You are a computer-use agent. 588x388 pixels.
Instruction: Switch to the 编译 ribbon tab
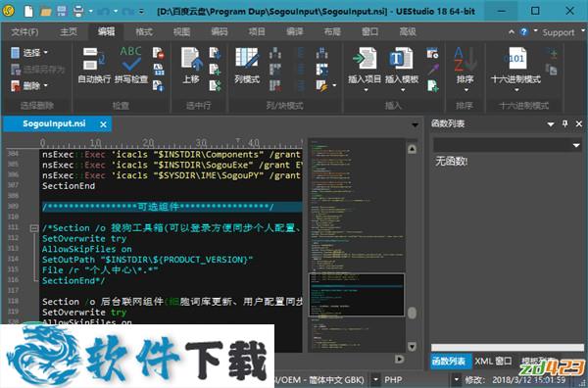[x=295, y=32]
